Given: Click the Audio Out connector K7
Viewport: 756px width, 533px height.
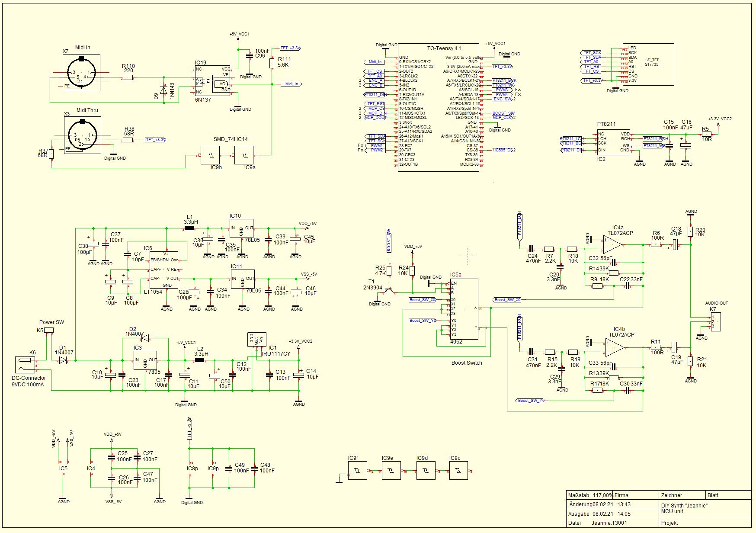Looking at the screenshot, I should [715, 322].
